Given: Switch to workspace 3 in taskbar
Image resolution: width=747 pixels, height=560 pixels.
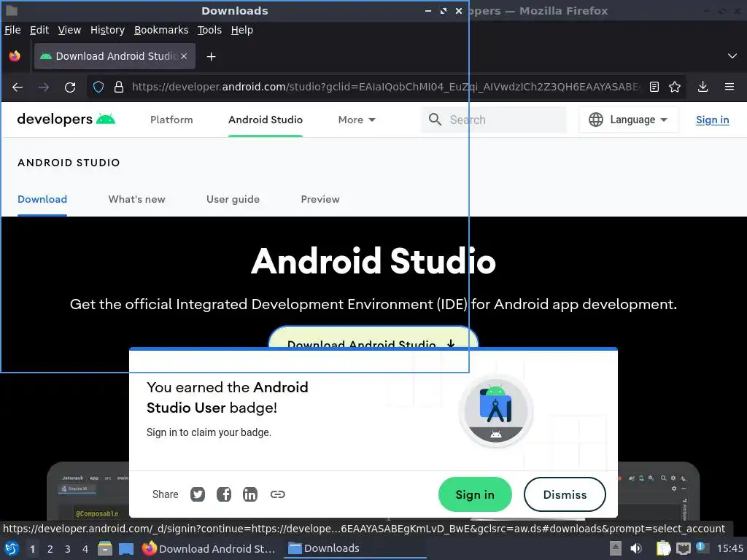Looking at the screenshot, I should [x=68, y=549].
